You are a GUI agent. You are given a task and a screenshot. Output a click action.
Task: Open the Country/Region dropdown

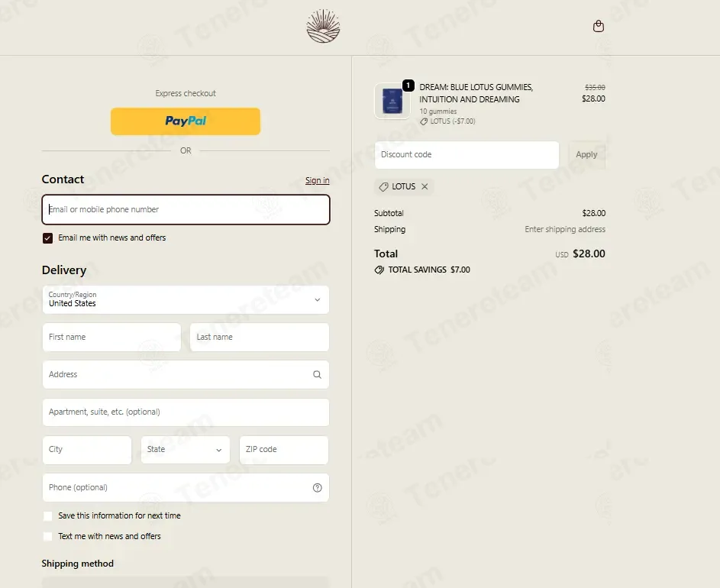186,299
